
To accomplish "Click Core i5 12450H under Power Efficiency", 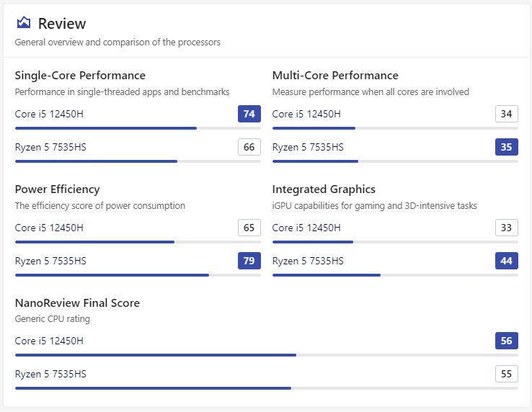I will 49,228.
